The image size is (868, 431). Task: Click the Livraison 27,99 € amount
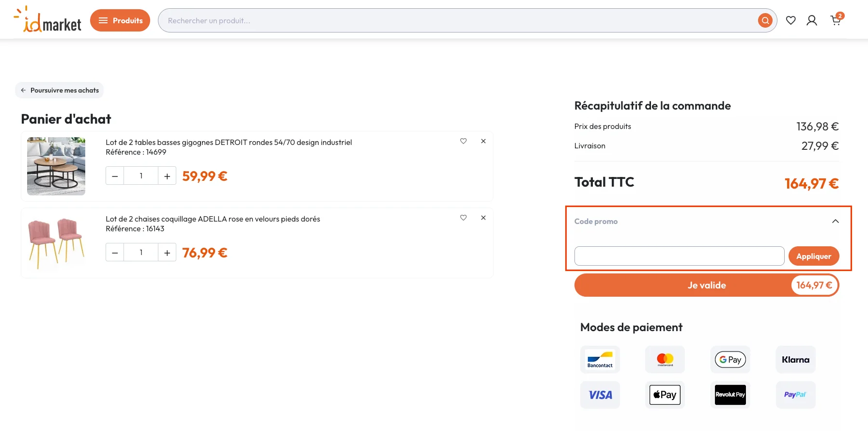point(820,145)
